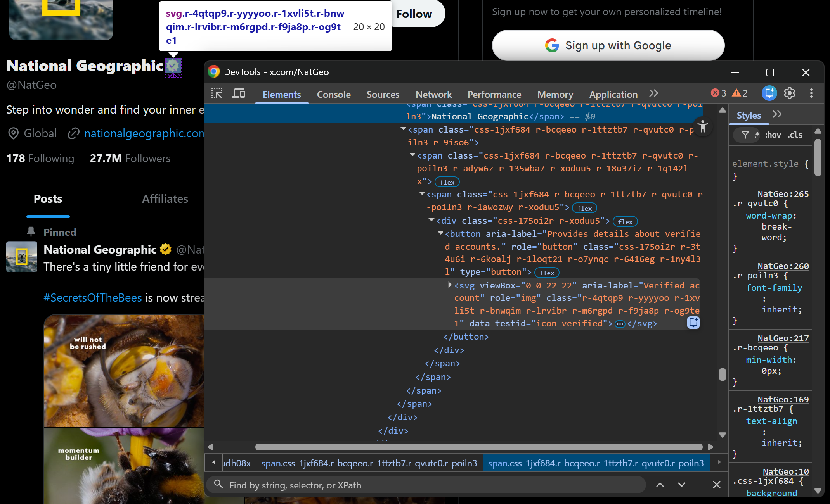Viewport: 830px width, 504px height.
Task: Click the horizontal scrollbar in Elements panel
Action: tap(478, 447)
